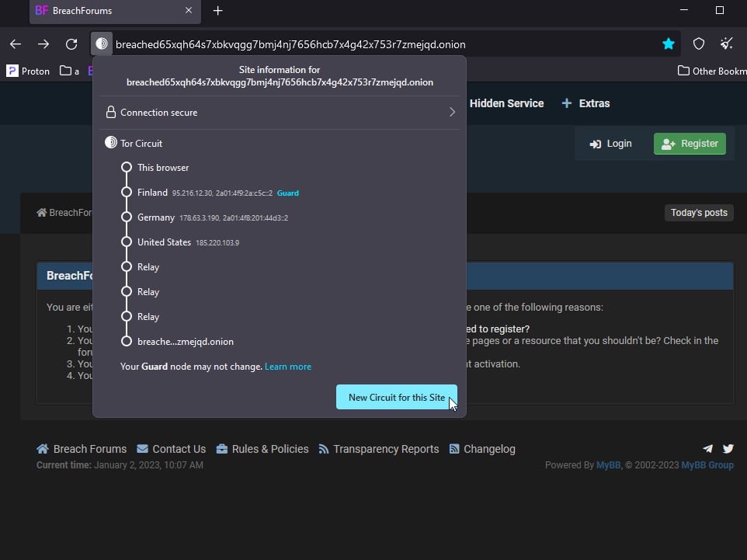Click the Twitter bird icon in footer
Viewport: 747px width, 560px height.
point(728,448)
